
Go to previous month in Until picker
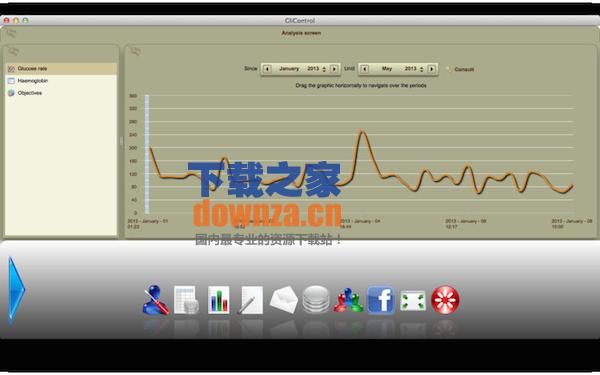click(x=364, y=69)
